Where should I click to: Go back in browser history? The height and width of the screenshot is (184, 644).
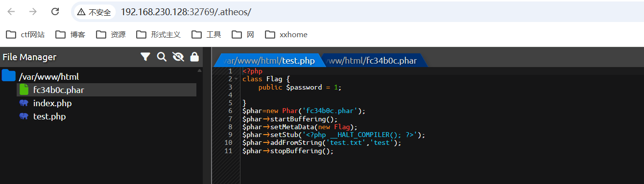(11, 12)
